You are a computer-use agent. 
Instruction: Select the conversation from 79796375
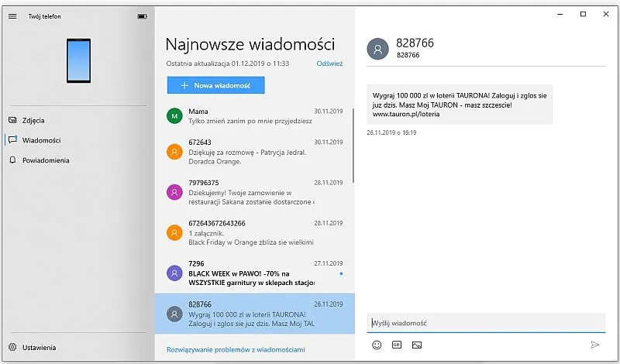(x=248, y=192)
